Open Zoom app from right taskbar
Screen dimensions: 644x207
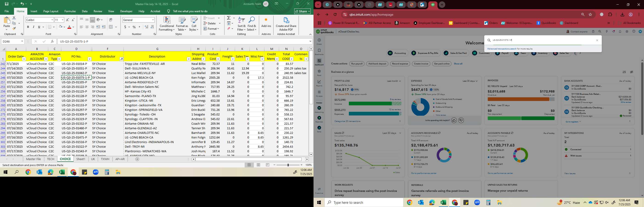(x=477, y=202)
